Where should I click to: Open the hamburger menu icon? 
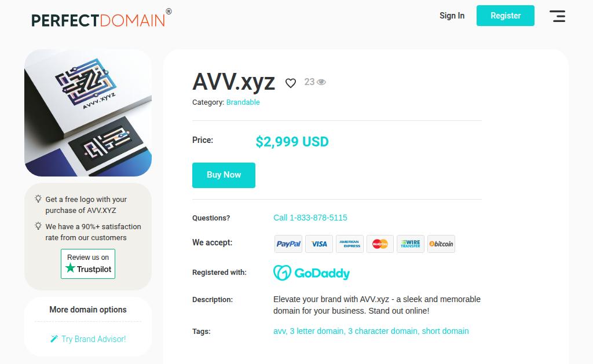coord(557,16)
